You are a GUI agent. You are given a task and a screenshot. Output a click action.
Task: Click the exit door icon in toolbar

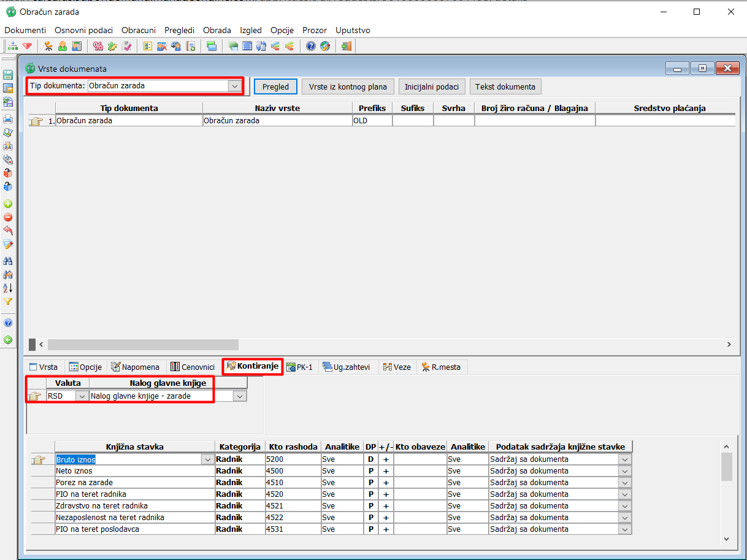(347, 46)
